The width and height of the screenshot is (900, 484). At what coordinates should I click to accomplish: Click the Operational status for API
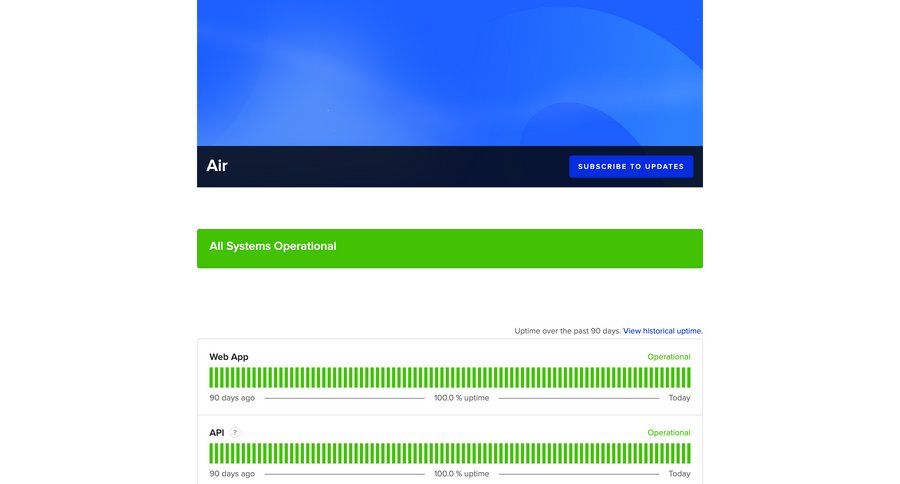[x=669, y=433]
